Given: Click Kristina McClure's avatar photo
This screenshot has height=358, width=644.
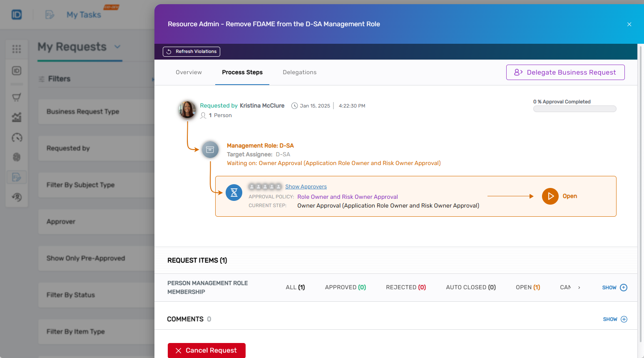Looking at the screenshot, I should point(187,110).
